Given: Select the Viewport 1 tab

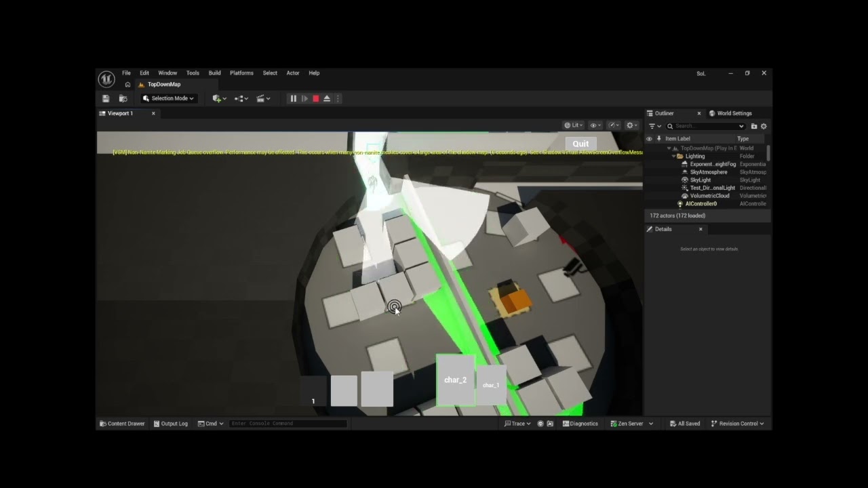Looking at the screenshot, I should point(120,113).
